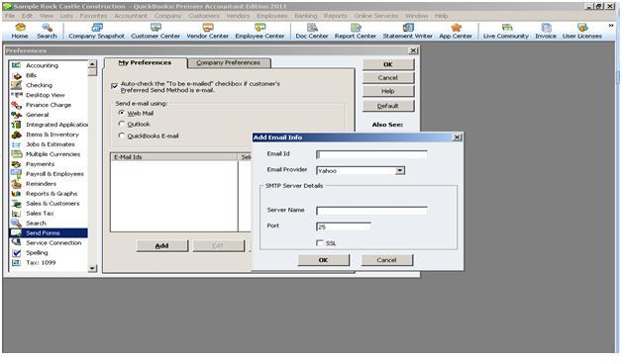Switch to the My Preferences tab
Viewport: 622px width, 364px height.
pos(145,62)
